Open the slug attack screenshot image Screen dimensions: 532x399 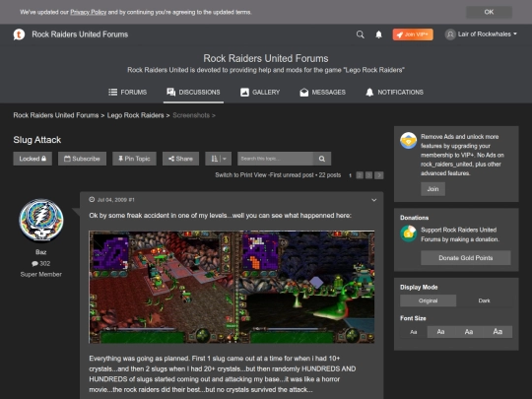(232, 287)
